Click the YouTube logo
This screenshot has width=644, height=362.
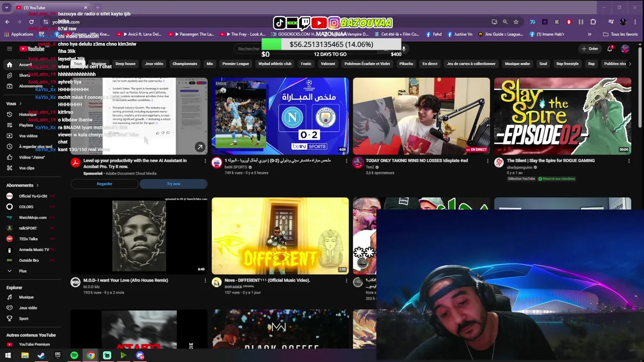tap(32, 49)
